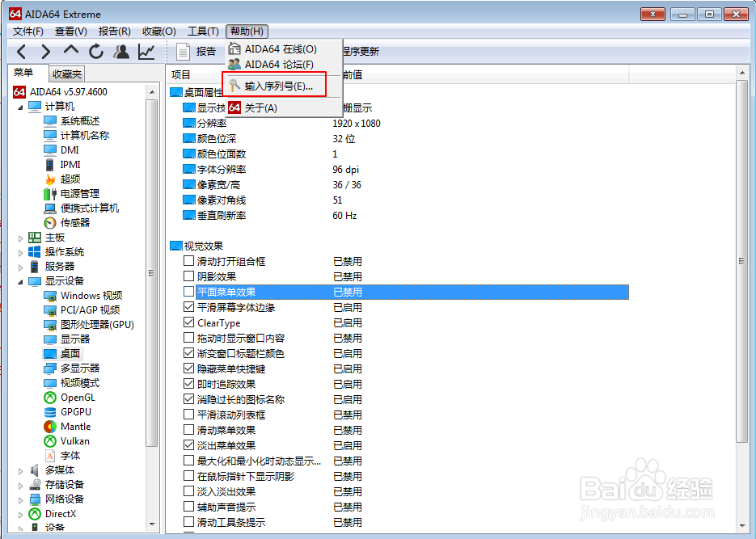The image size is (756, 539).
Task: Expand the 网络设备 tree node
Action: pos(20,499)
